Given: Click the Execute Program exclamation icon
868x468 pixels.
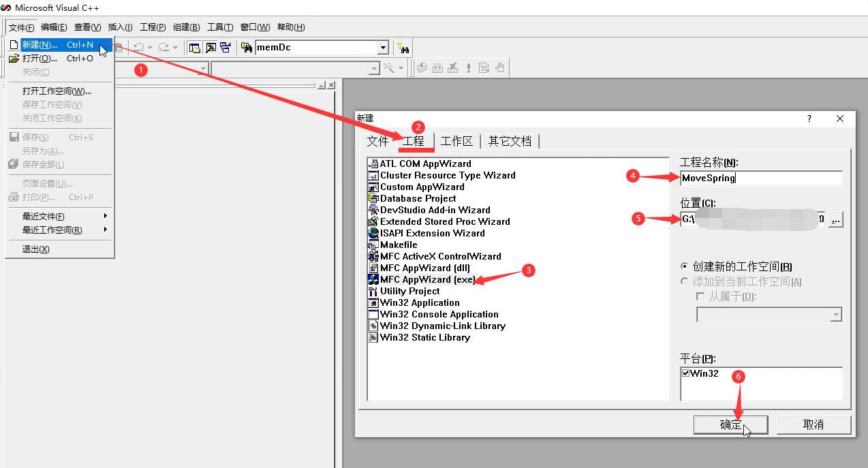Looking at the screenshot, I should point(469,68).
